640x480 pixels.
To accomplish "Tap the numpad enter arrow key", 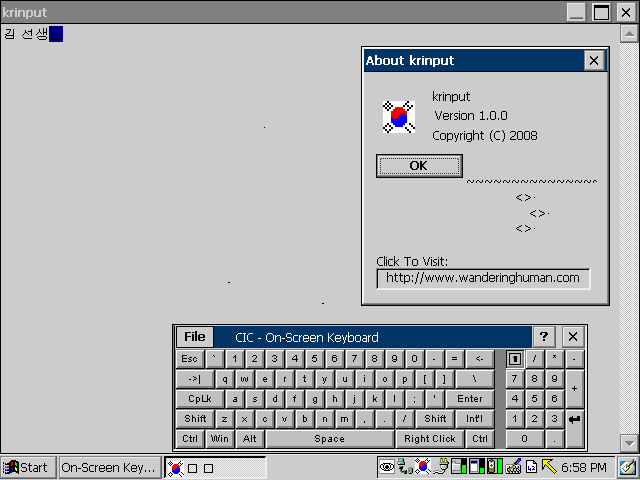I will click(x=575, y=429).
